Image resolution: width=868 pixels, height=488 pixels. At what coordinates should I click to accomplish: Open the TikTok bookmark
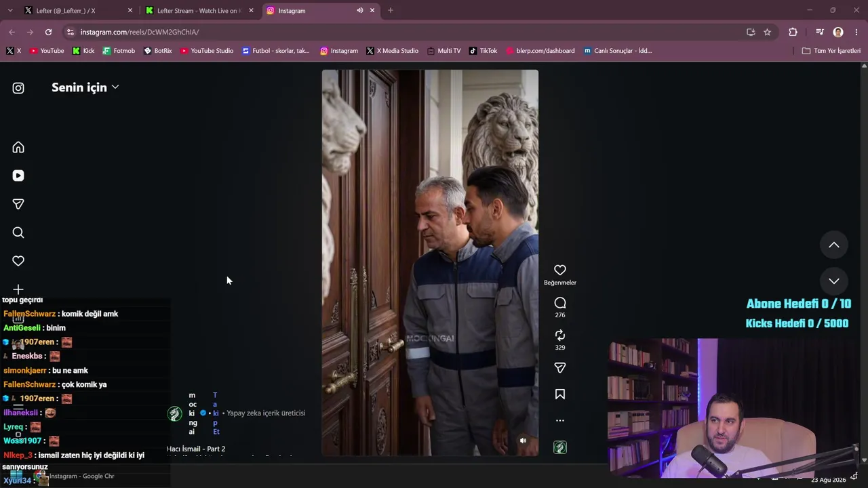(x=483, y=51)
